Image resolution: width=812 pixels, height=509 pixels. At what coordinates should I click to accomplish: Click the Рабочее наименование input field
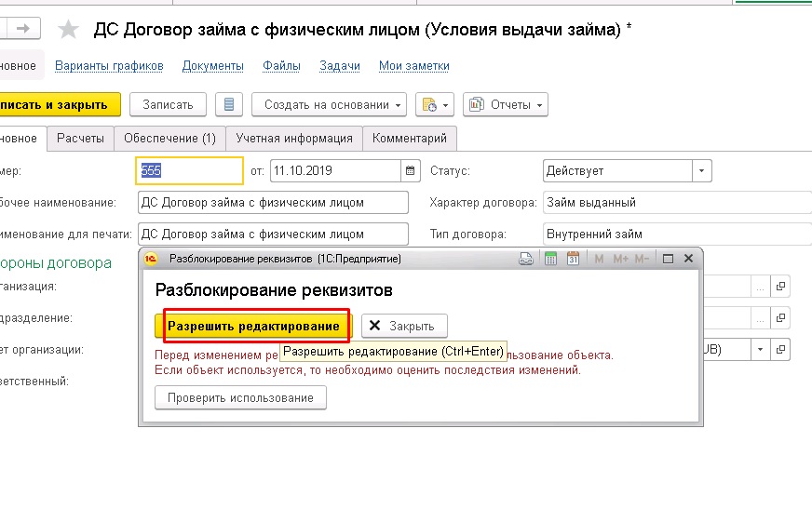point(273,202)
